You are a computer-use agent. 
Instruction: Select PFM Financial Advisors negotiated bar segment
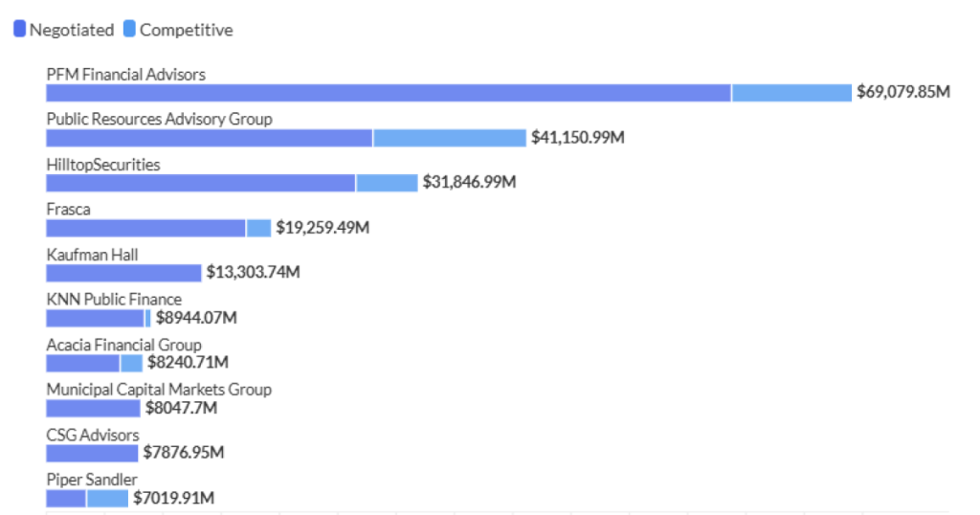click(388, 93)
